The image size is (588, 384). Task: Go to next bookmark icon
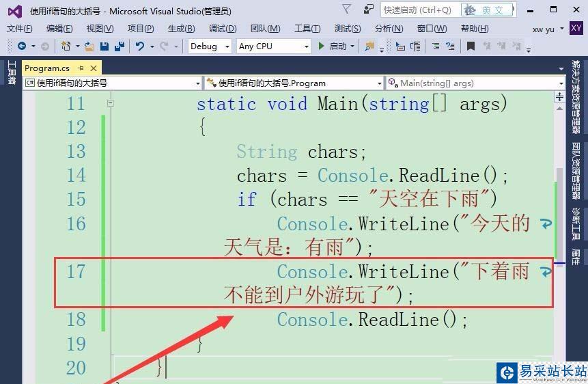tap(501, 46)
